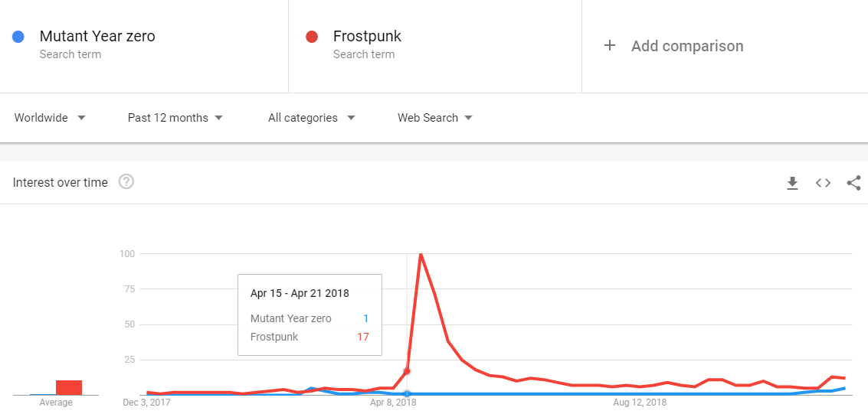
Task: Click the Apr 8, 2018 axis label
Action: pos(393,403)
